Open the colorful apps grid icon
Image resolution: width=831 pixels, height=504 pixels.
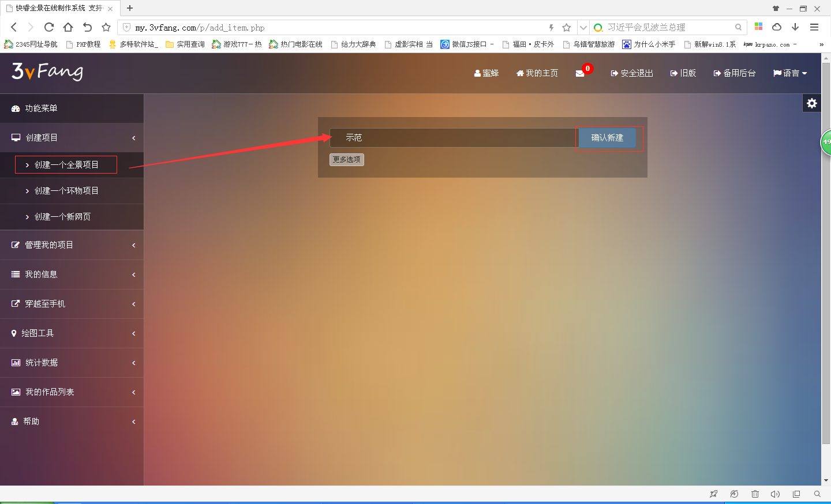[759, 27]
